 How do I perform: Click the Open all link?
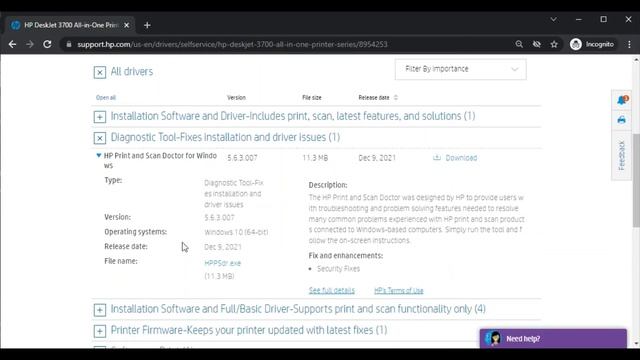coord(106,98)
